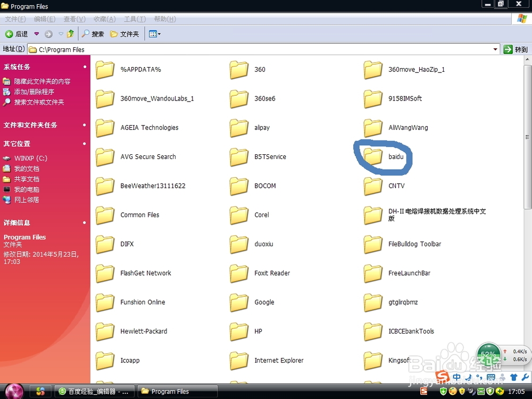Select the Foxit Reader folder icon
This screenshot has height=399, width=532.
click(239, 273)
